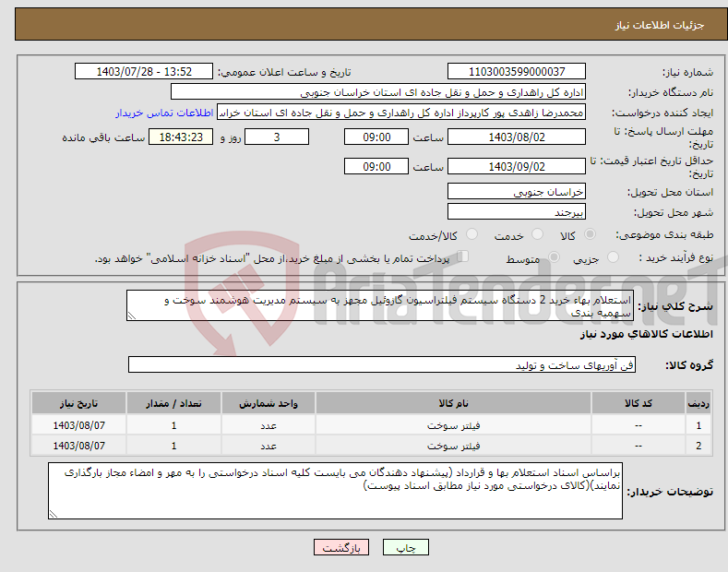
Task: Select the کالا radio button
Action: [x=590, y=234]
